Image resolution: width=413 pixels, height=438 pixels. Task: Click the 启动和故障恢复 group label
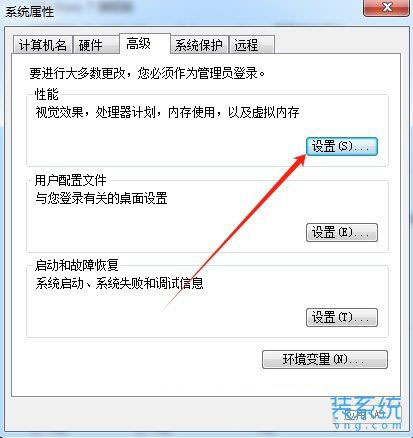pos(77,265)
